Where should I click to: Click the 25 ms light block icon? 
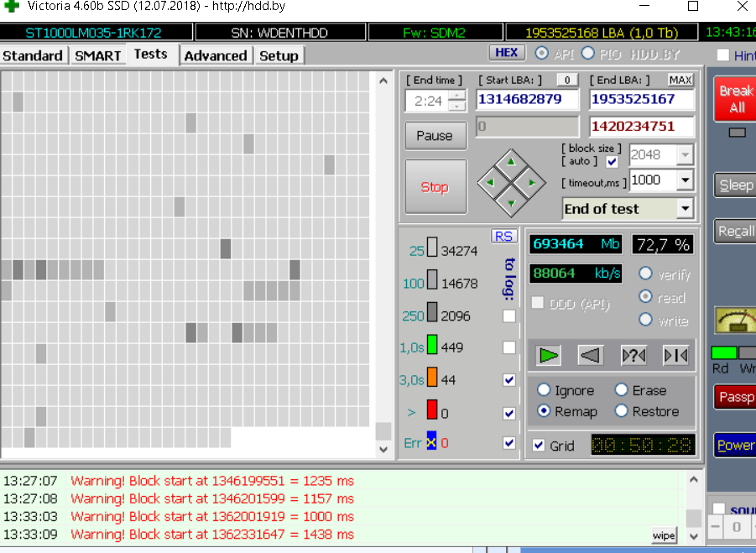click(x=432, y=247)
